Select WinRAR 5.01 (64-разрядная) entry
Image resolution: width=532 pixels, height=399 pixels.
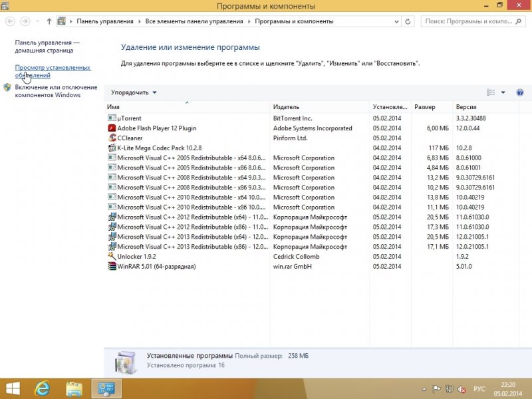156,266
